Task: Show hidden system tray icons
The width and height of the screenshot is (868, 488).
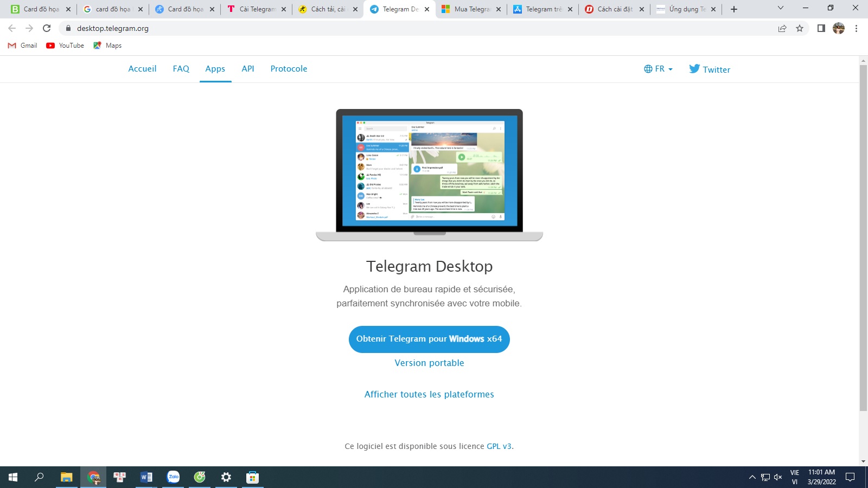Action: 752,477
